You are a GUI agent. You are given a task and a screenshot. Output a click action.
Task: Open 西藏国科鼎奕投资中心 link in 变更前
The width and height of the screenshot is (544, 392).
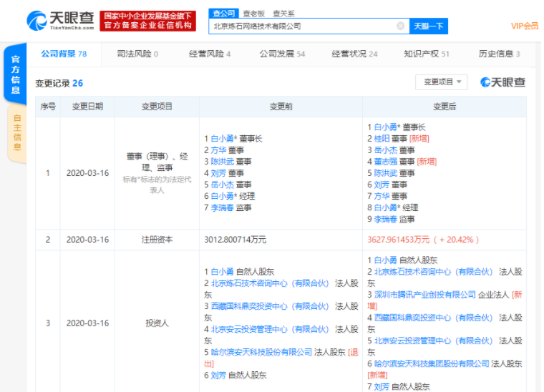coord(270,306)
